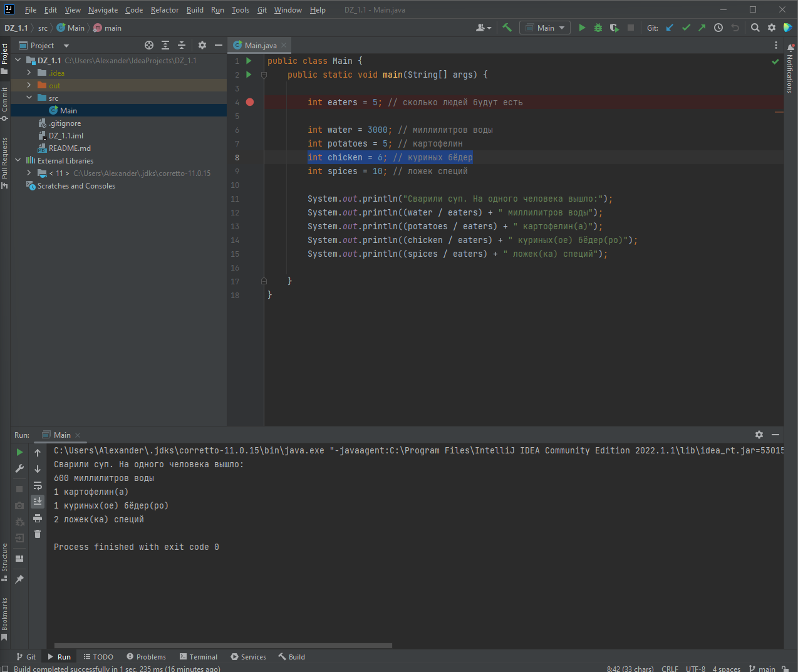Click the Git Push arrow icon
The height and width of the screenshot is (672, 798).
tap(702, 28)
